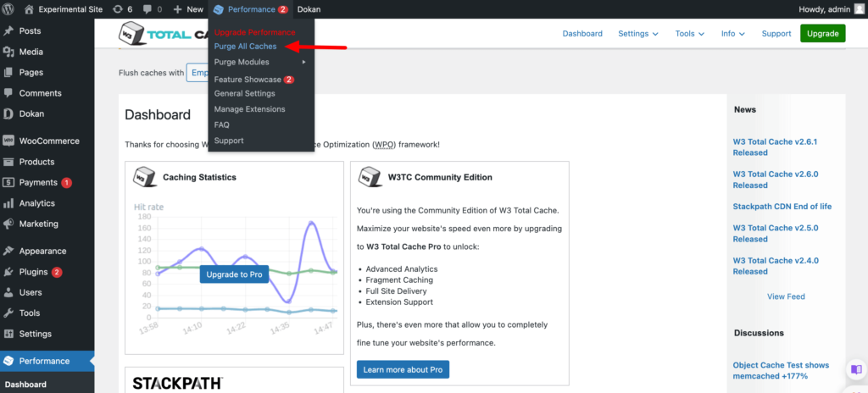Click the WooCommerce icon in sidebar

point(8,141)
